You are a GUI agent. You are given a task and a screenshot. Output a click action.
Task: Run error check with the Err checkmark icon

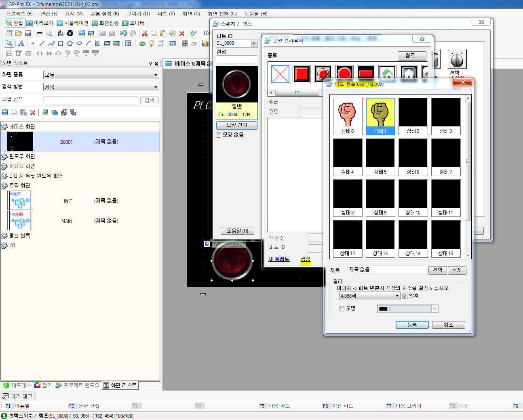tap(194, 33)
